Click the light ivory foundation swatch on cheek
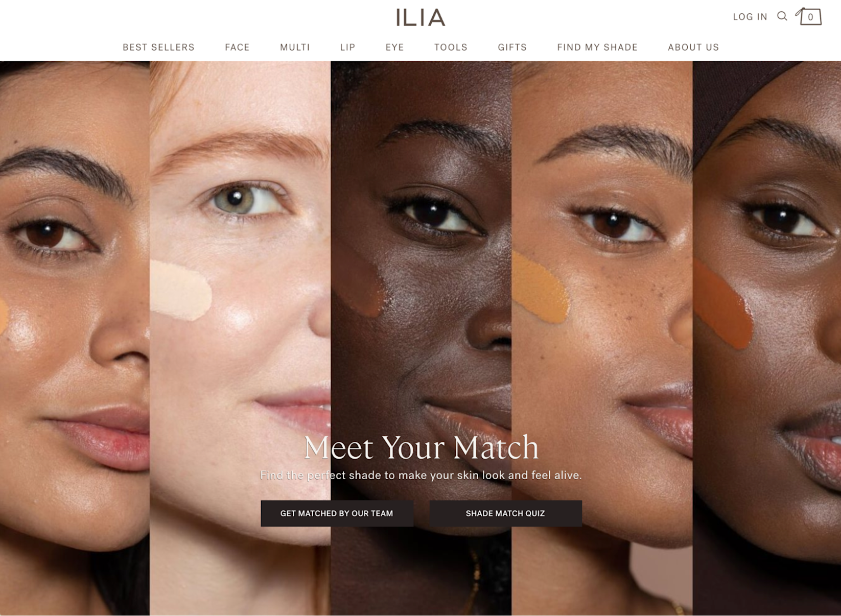The height and width of the screenshot is (616, 841). pos(181,291)
